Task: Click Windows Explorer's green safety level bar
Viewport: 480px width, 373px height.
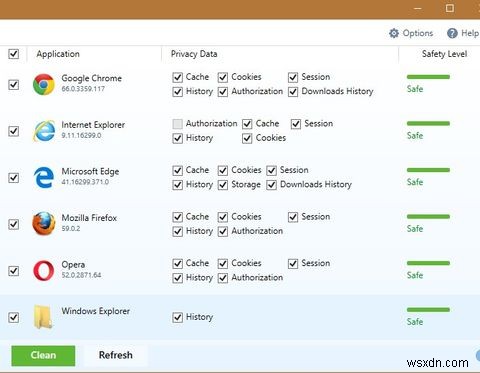Action: pyautogui.click(x=428, y=310)
